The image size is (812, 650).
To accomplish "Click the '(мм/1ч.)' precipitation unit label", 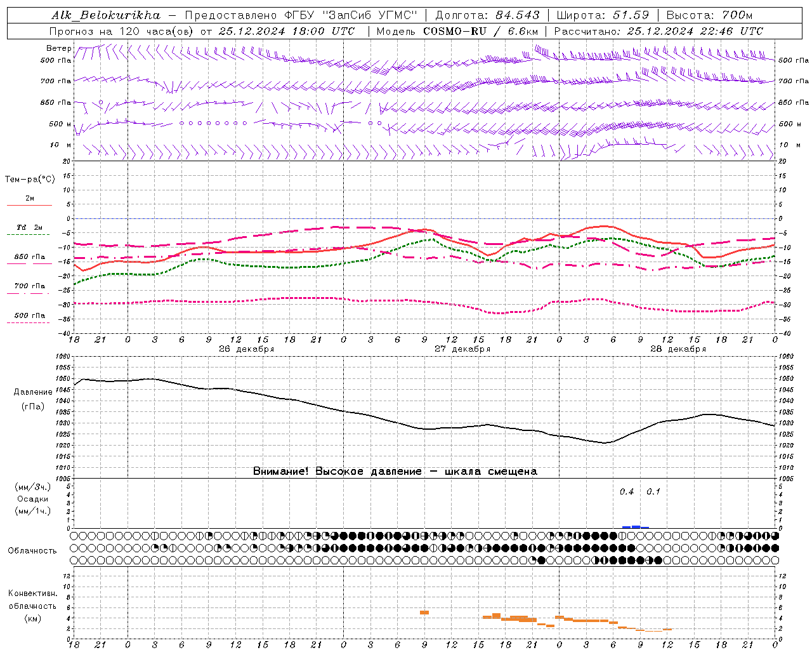I will coord(33,511).
